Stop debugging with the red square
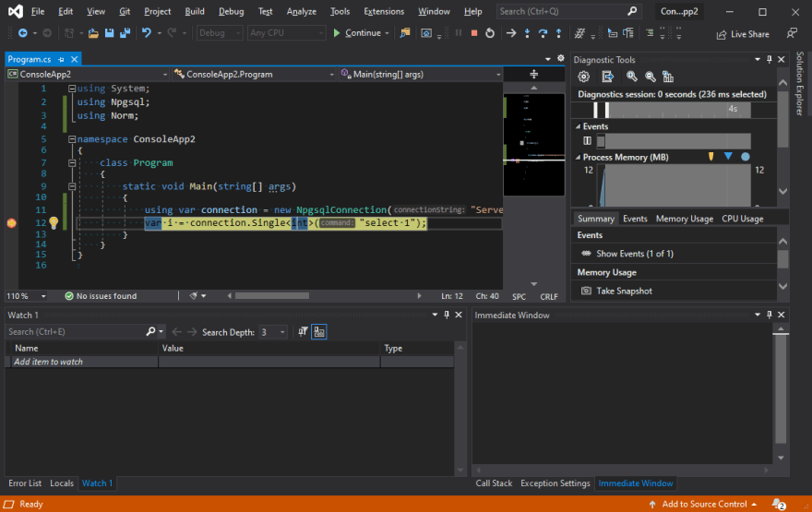 point(474,33)
